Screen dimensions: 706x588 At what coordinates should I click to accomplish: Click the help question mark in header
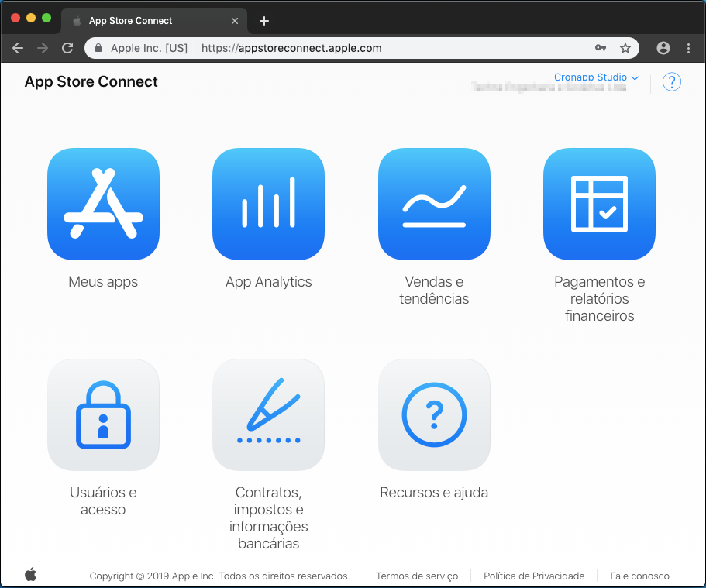671,82
